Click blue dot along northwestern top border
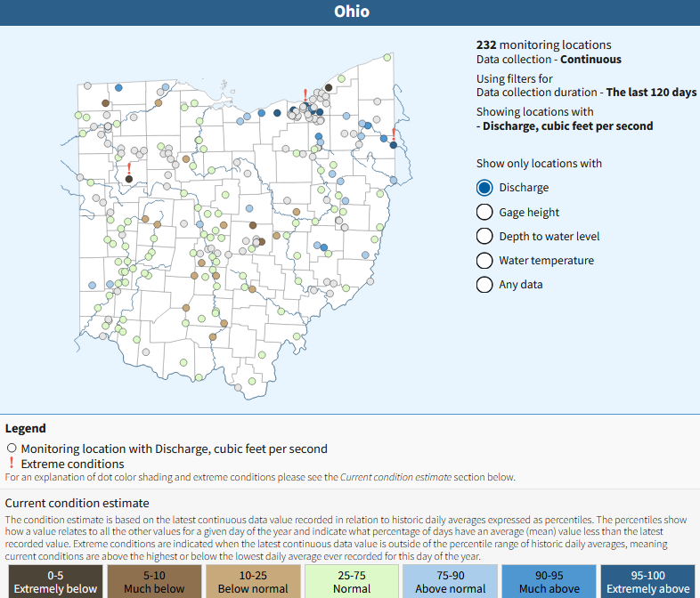Screen dimensions: 700x598 (118, 88)
